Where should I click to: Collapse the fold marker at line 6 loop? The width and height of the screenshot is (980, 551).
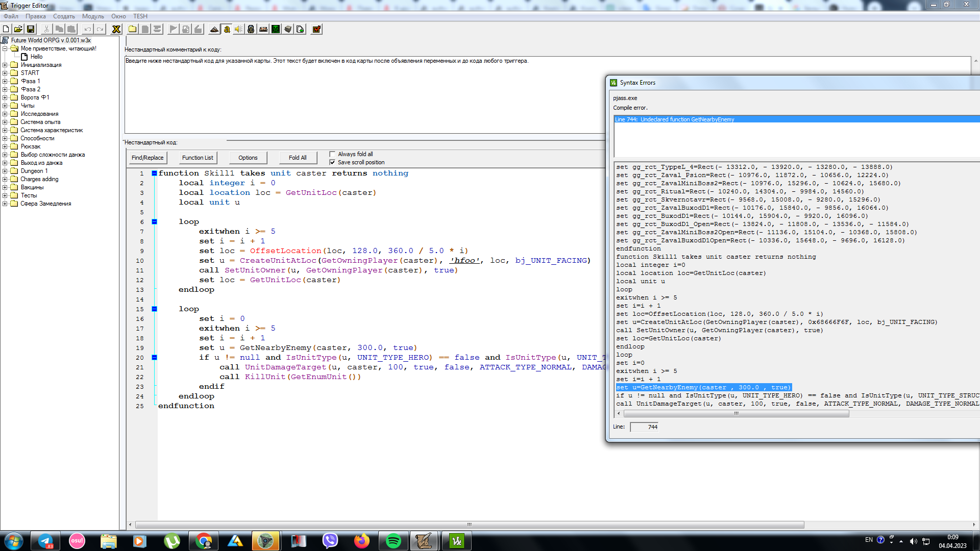154,222
